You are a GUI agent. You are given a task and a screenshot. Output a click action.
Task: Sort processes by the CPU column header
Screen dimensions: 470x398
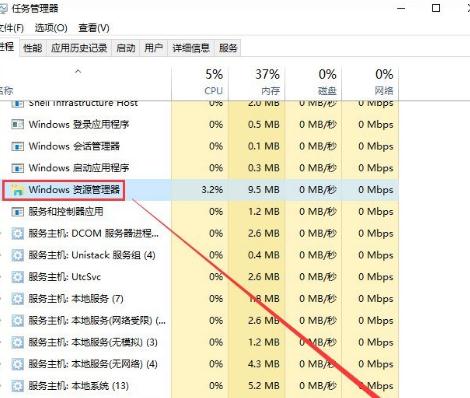[x=200, y=82]
